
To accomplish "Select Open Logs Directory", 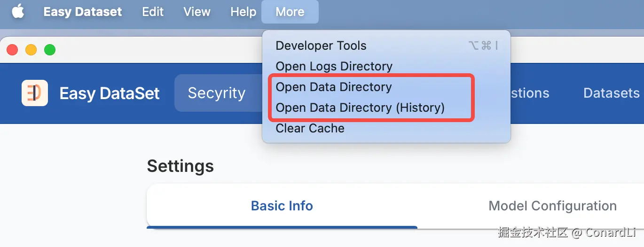I will tap(334, 66).
